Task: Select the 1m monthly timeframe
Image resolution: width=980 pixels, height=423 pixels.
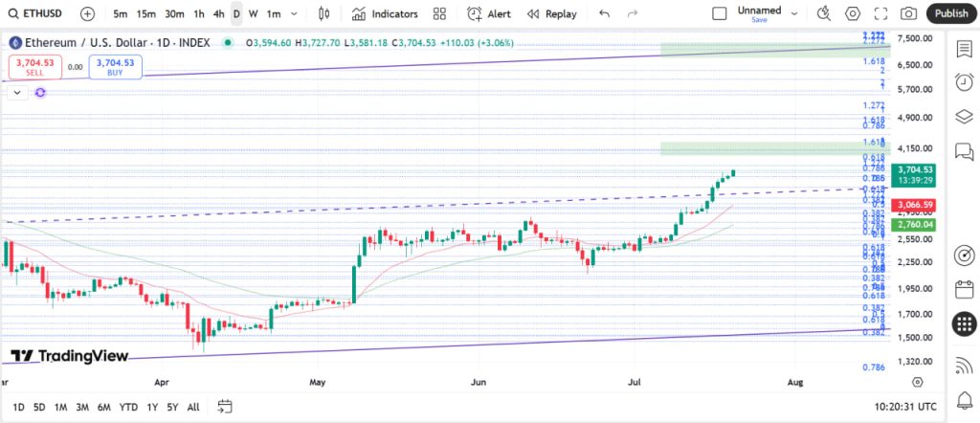Action: point(273,13)
